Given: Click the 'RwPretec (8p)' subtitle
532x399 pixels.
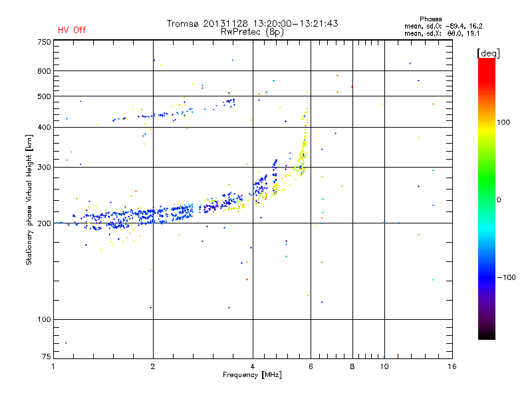Looking at the screenshot, I should [x=252, y=32].
